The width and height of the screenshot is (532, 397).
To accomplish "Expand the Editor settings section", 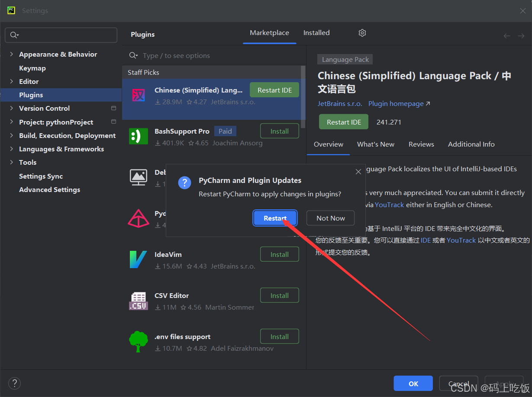I will (11, 81).
